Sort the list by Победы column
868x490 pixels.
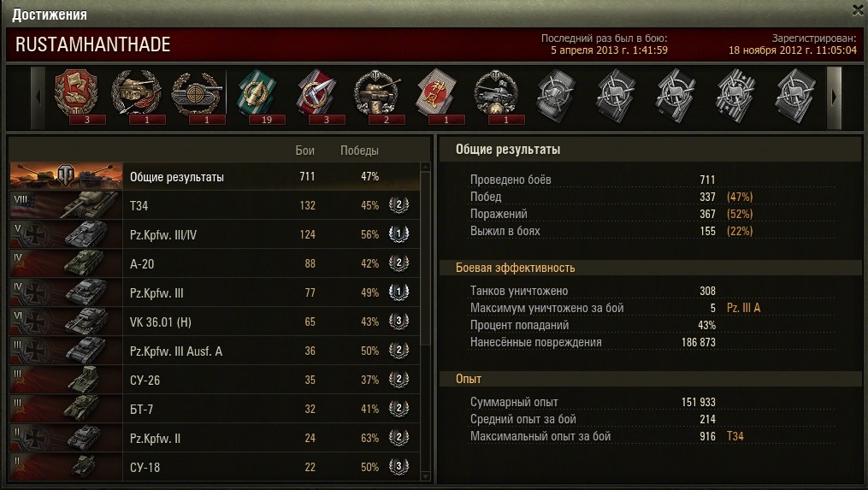359,151
